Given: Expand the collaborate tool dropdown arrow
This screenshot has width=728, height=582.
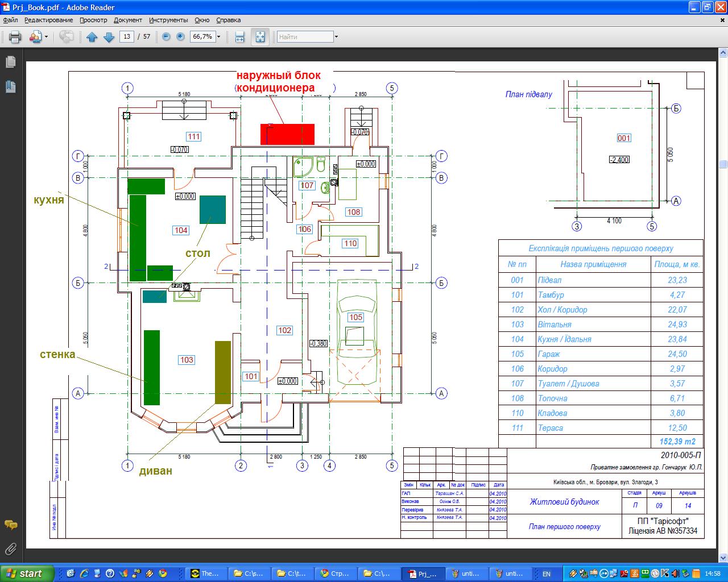Looking at the screenshot, I should [x=47, y=37].
